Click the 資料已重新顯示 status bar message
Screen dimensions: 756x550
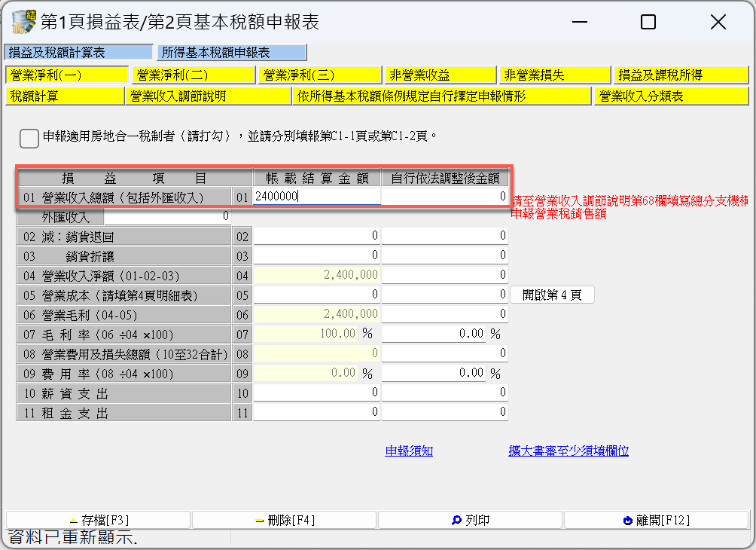73,537
